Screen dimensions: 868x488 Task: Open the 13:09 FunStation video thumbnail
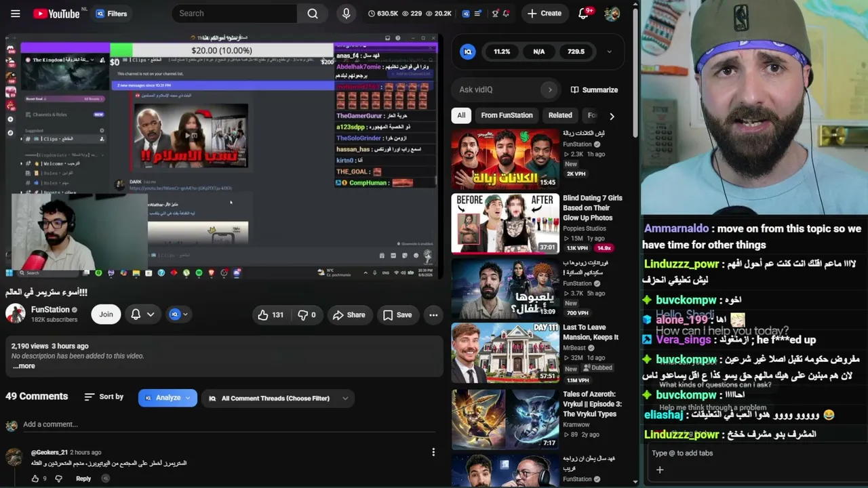pyautogui.click(x=505, y=289)
